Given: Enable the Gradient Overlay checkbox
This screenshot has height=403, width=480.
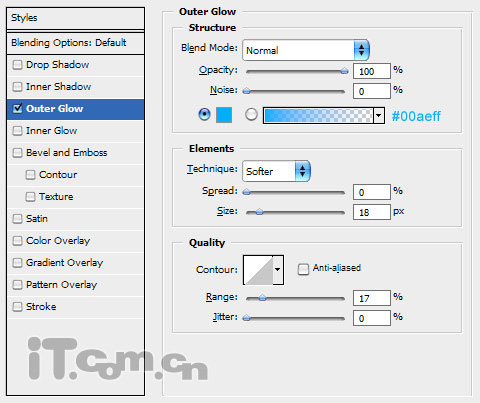Looking at the screenshot, I should (x=17, y=263).
